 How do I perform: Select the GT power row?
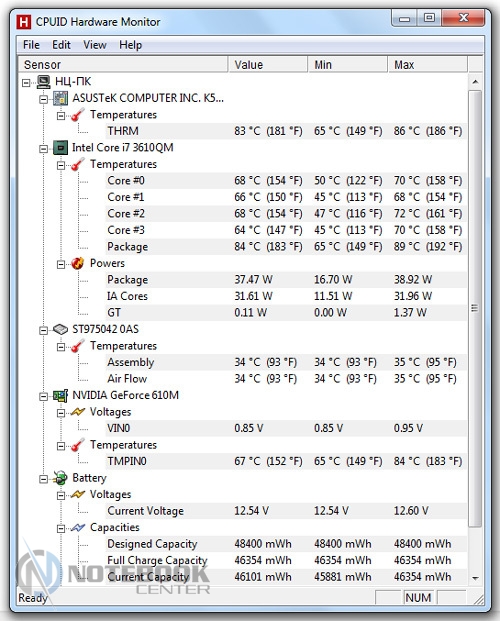pyautogui.click(x=285, y=313)
